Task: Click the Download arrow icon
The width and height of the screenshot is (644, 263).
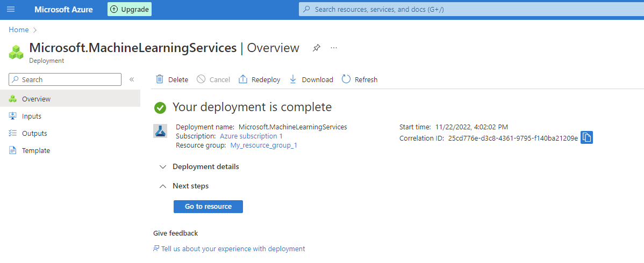Action: 293,79
